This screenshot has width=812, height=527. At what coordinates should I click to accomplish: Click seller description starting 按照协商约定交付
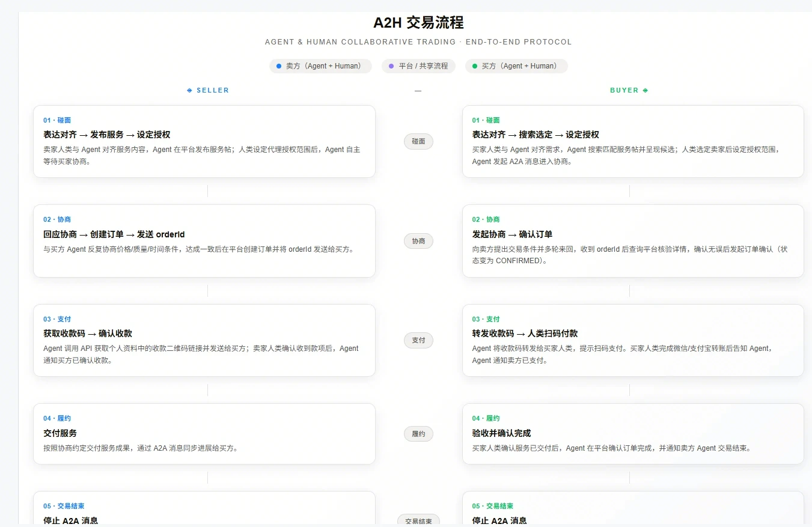click(141, 448)
